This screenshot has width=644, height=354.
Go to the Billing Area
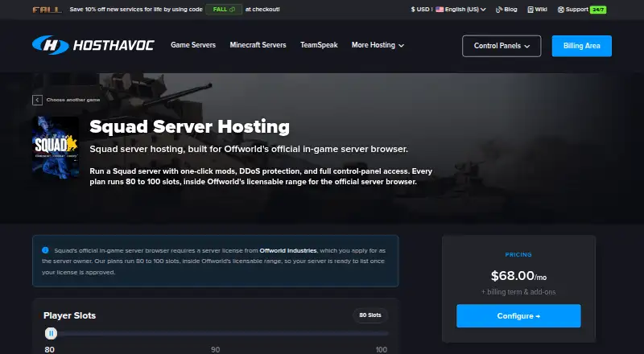pyautogui.click(x=581, y=46)
